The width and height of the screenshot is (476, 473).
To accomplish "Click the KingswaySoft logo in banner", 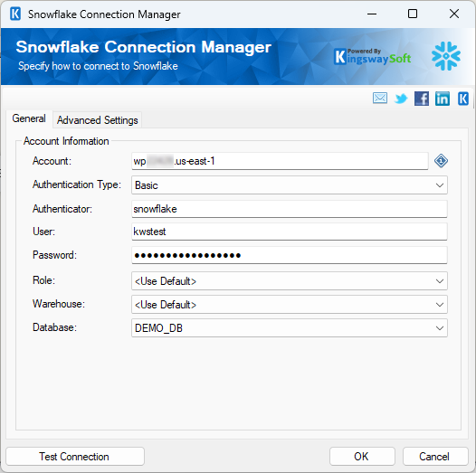I will (x=373, y=56).
